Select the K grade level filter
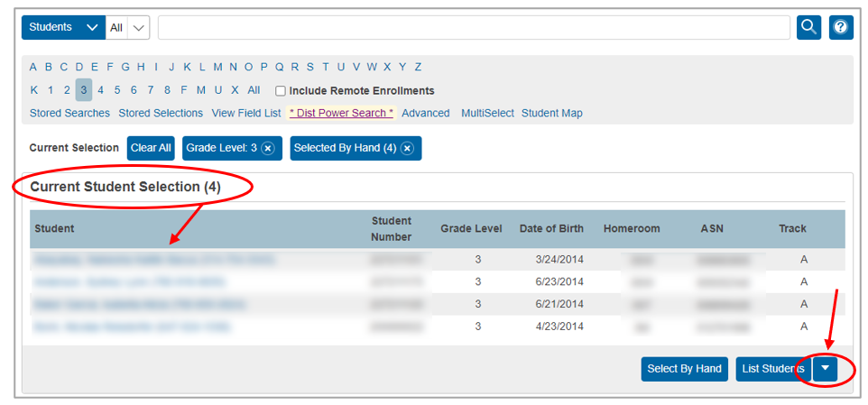868x405 pixels. pyautogui.click(x=33, y=90)
